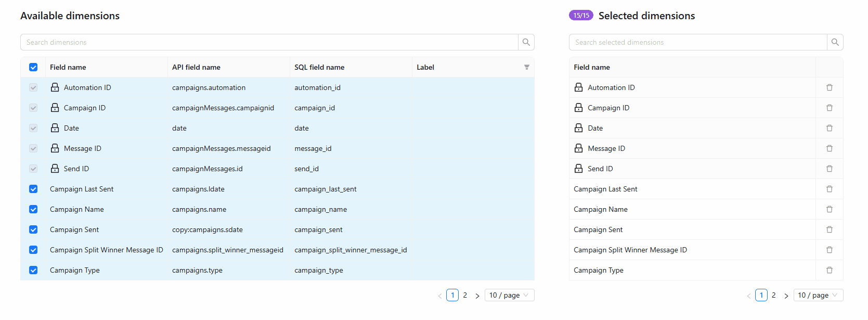Open Available dimensions page size dropdown

[x=509, y=295]
